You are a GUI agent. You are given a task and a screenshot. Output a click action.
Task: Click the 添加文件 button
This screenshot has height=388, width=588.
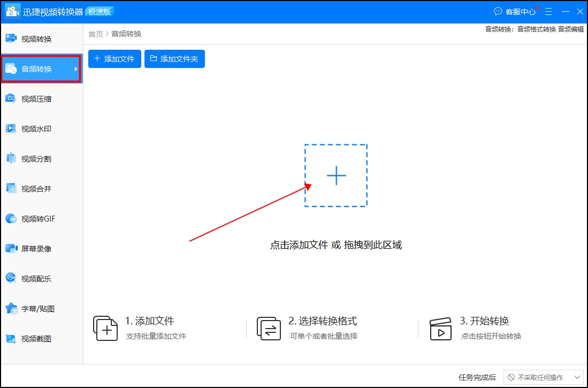[x=114, y=59]
